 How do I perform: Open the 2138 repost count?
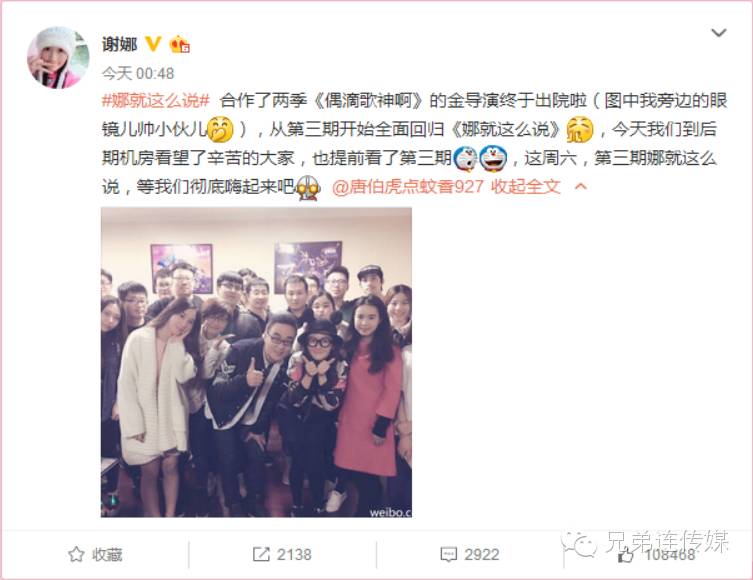[294, 555]
